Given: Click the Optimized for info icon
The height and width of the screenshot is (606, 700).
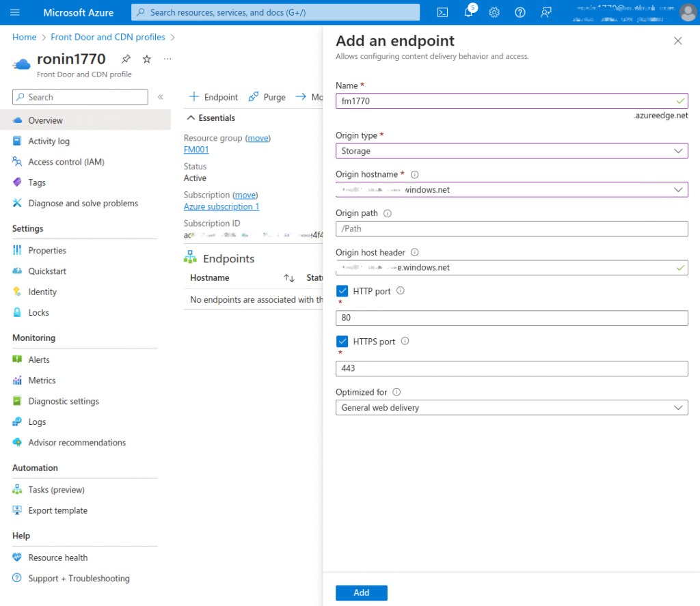Looking at the screenshot, I should tap(396, 391).
